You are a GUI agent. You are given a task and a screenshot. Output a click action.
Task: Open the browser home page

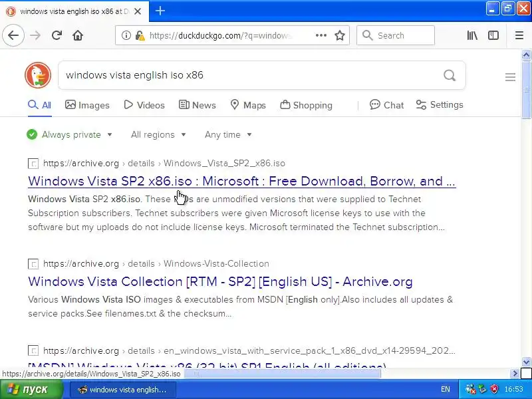pos(78,35)
